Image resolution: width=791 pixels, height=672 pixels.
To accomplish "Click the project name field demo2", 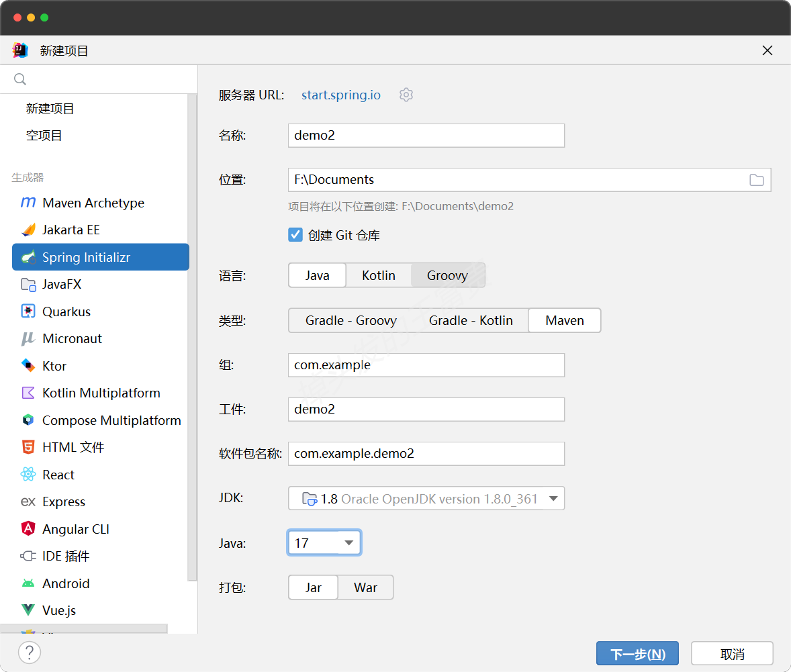I will 426,136.
